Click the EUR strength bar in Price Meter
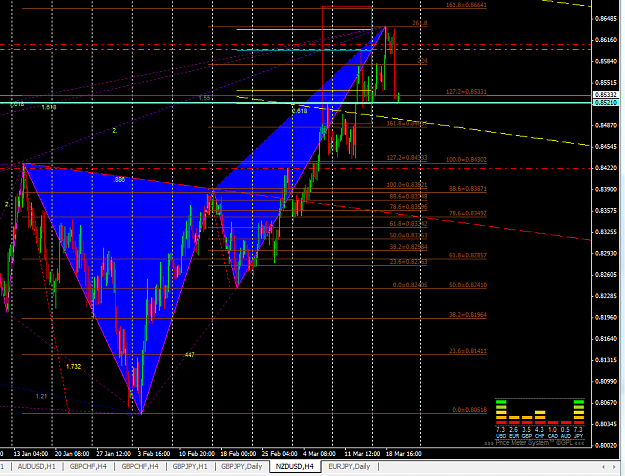The width and height of the screenshot is (625, 476). tap(514, 420)
